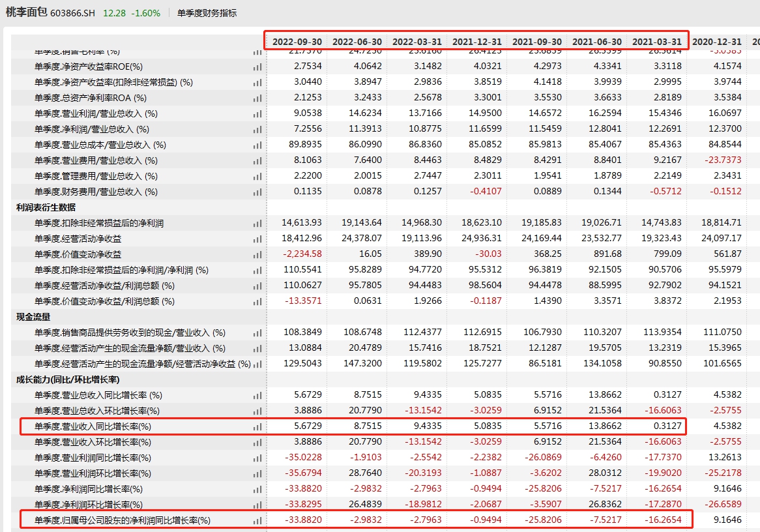Viewport: 760px width, 532px height.
Task: Open chart icon for 单季度.经营活动净收益/利润总额 row
Action: [257, 286]
